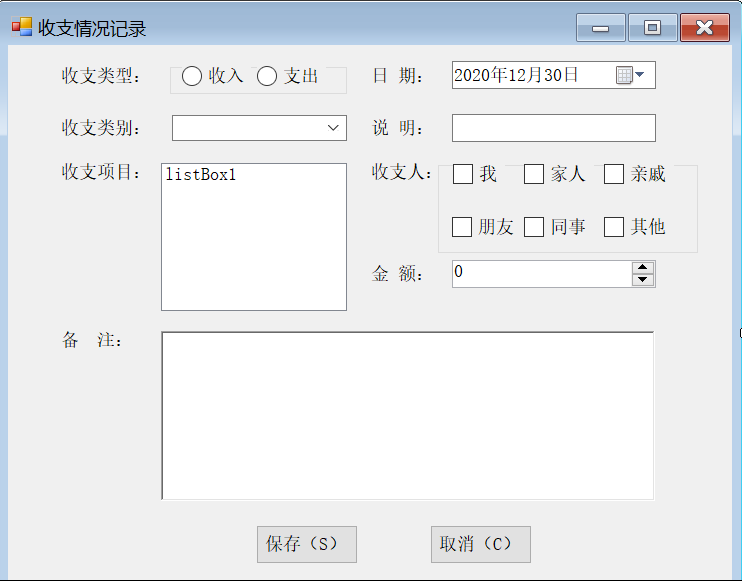The image size is (742, 581).
Task: Click inside the 备注 text area
Action: (x=407, y=415)
